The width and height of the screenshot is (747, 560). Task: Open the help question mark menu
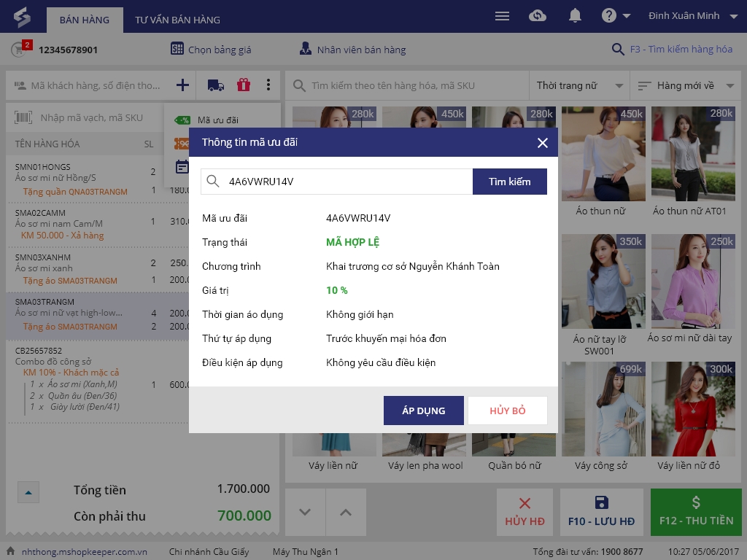pos(616,16)
